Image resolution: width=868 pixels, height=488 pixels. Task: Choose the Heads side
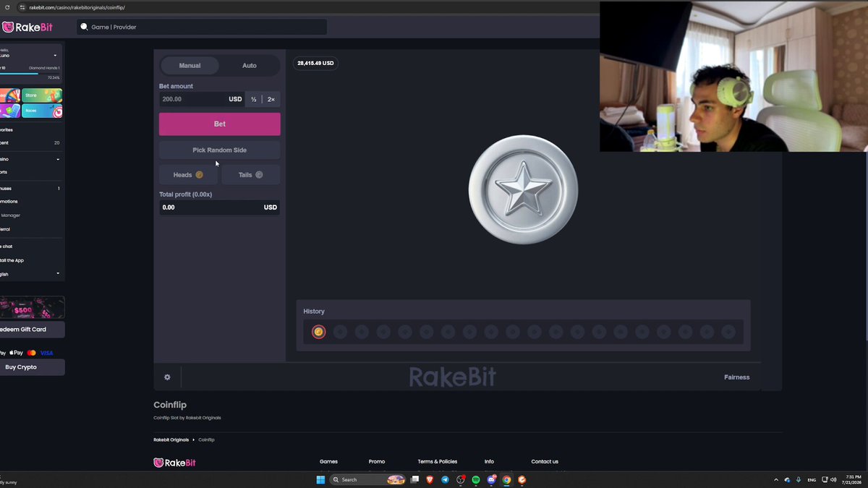click(x=188, y=175)
